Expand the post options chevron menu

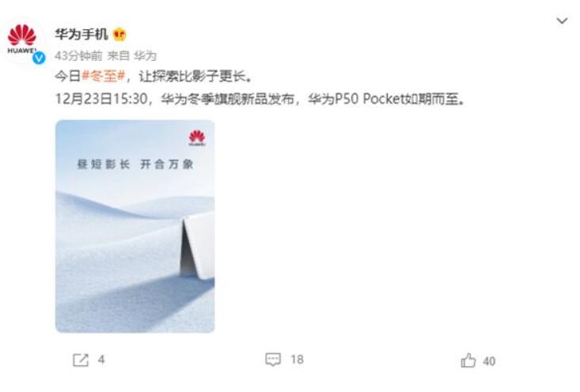pyautogui.click(x=563, y=21)
